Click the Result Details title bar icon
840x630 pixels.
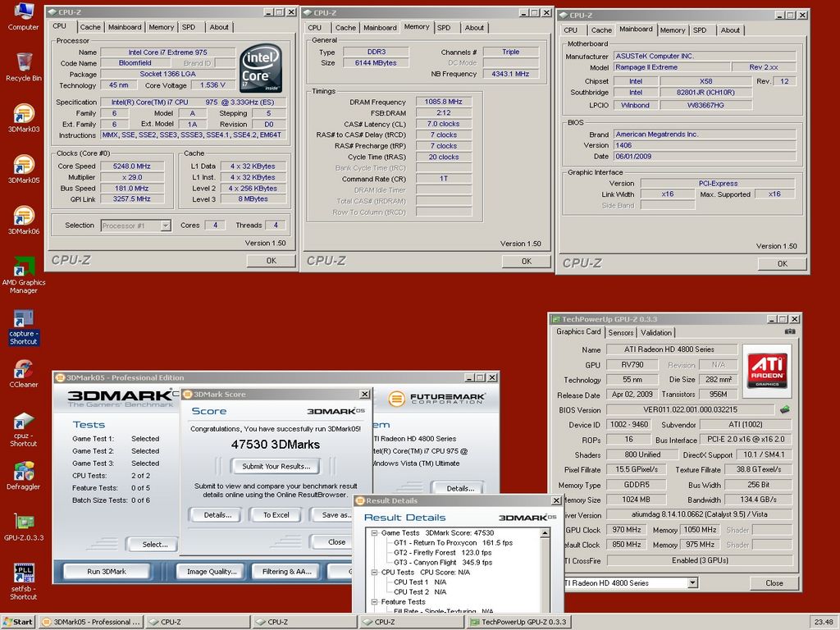point(361,501)
